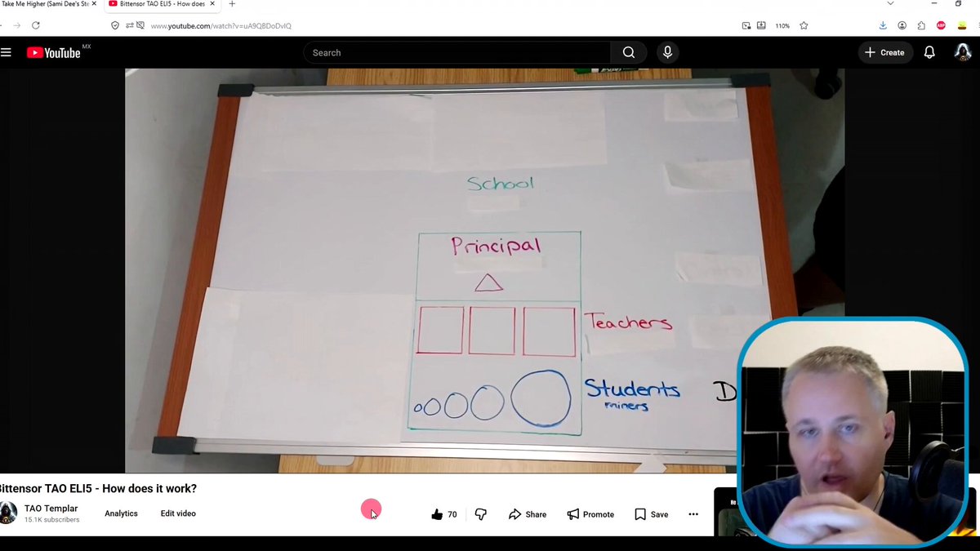Open the more actions ellipsis menu
This screenshot has width=980, height=551.
[x=693, y=514]
